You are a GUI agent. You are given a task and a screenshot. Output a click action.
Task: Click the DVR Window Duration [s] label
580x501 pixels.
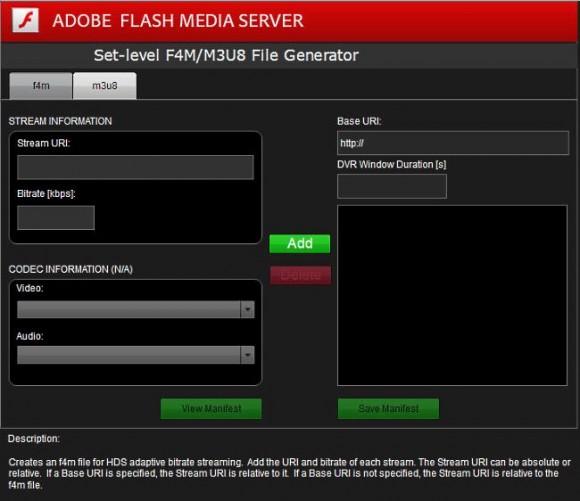392,164
